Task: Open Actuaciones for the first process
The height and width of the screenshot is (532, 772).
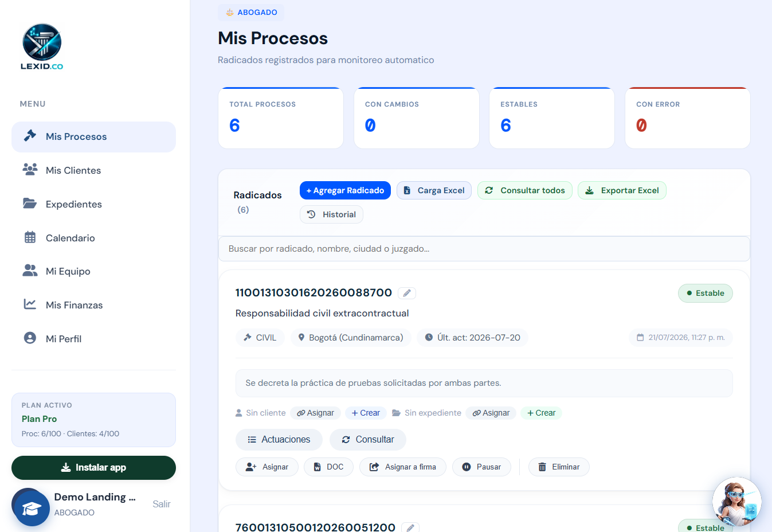Action: (x=279, y=440)
